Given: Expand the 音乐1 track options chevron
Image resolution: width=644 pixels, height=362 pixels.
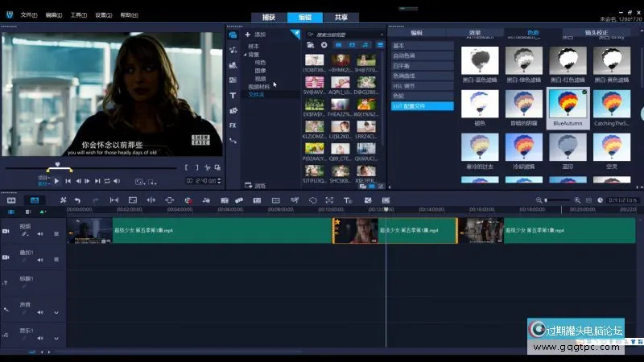Looking at the screenshot, I should [x=56, y=338].
